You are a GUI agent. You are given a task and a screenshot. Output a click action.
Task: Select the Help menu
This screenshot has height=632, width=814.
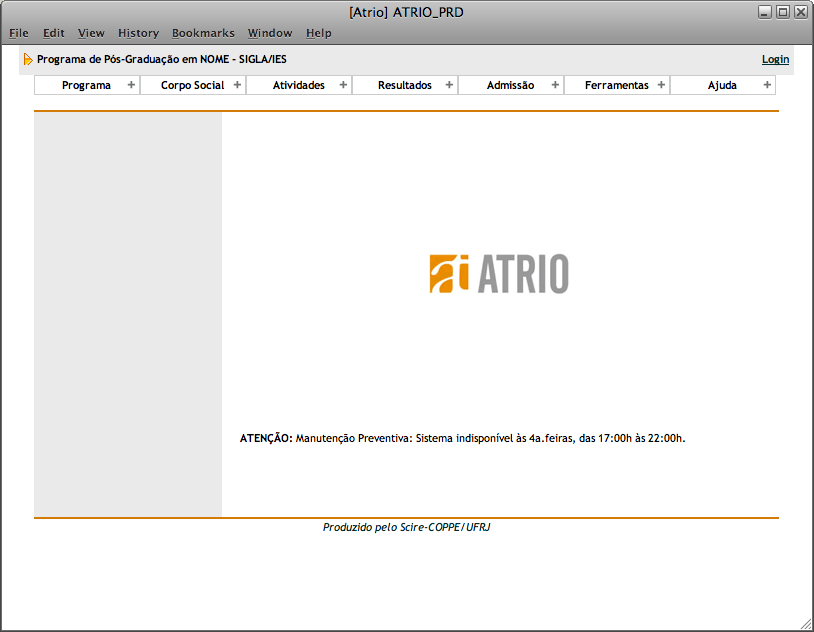319,33
